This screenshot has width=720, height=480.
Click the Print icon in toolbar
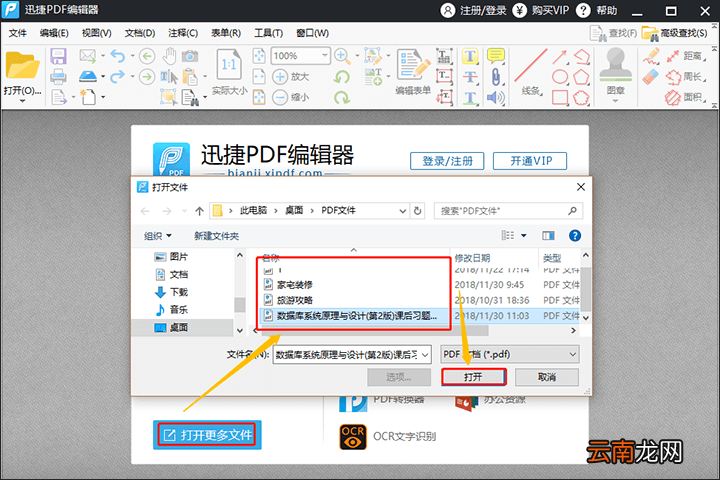[58, 76]
